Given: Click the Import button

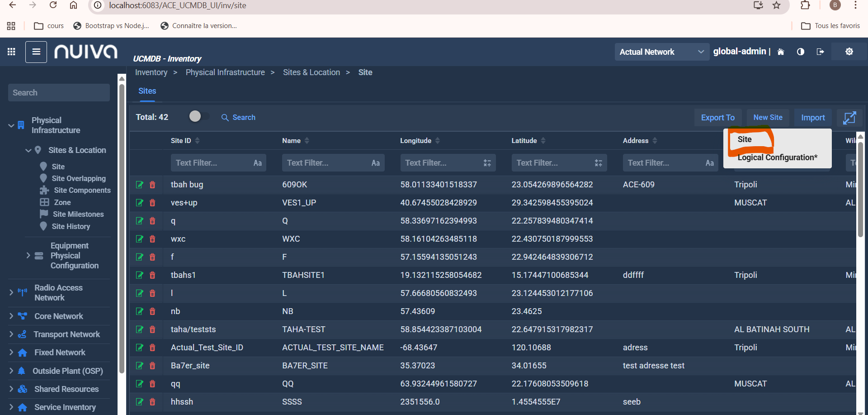Looking at the screenshot, I should (x=813, y=118).
